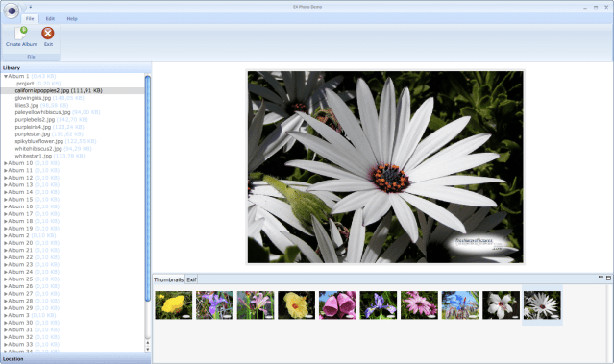Select purpleiris4.jpg in the library

(49, 127)
